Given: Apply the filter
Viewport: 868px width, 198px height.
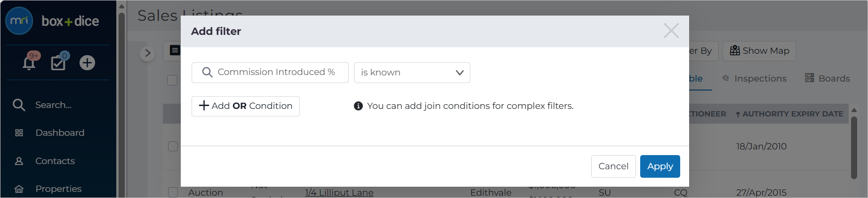Looking at the screenshot, I should 660,166.
